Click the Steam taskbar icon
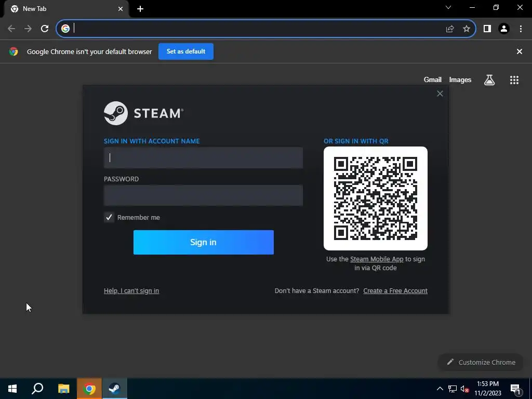Screen dimensions: 532x399 coord(115,389)
